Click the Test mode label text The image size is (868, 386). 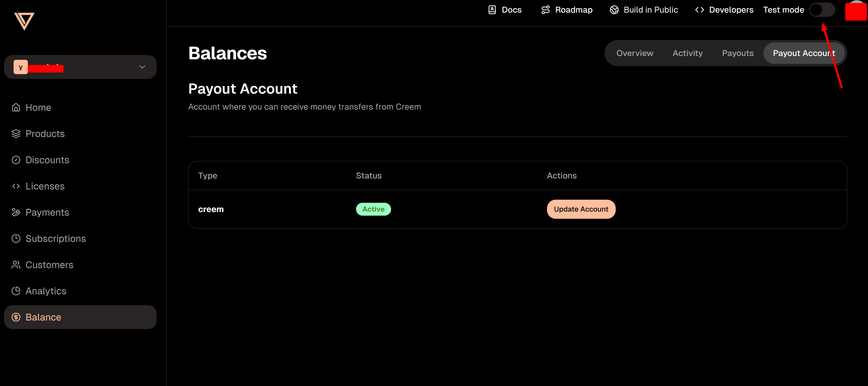pyautogui.click(x=783, y=10)
